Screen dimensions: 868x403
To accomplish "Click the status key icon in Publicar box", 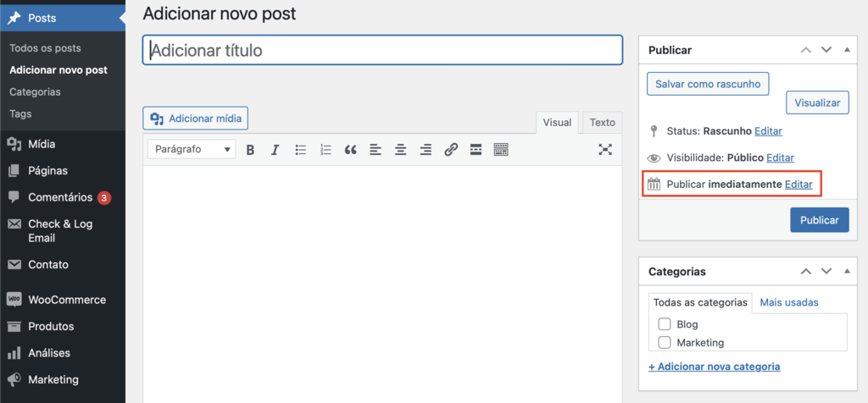I will (654, 131).
